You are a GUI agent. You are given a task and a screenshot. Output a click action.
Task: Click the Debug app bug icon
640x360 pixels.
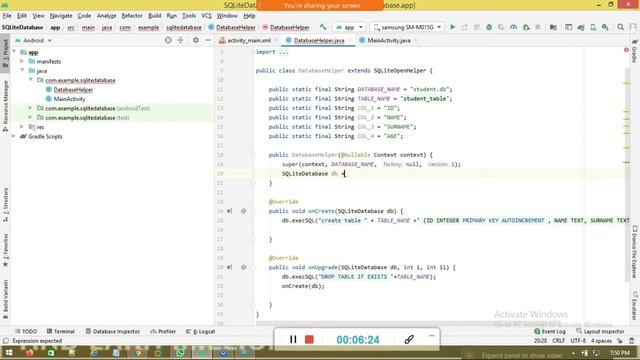pyautogui.click(x=489, y=27)
